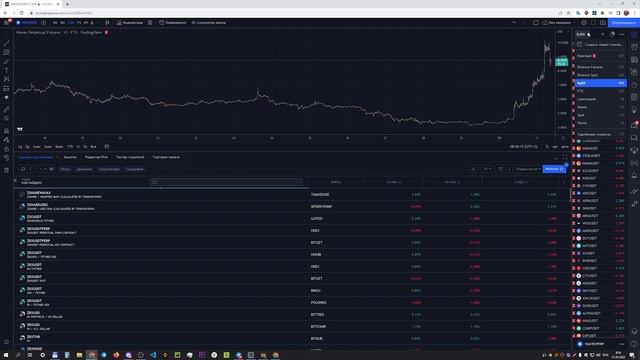Toggle the auto scale button
The height and width of the screenshot is (360, 640).
564,147
